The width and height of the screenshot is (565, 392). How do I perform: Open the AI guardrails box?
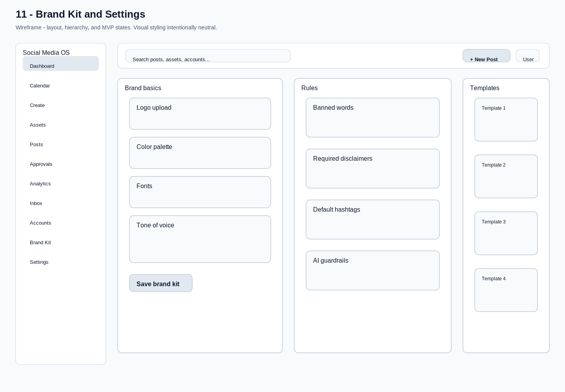coord(373,270)
